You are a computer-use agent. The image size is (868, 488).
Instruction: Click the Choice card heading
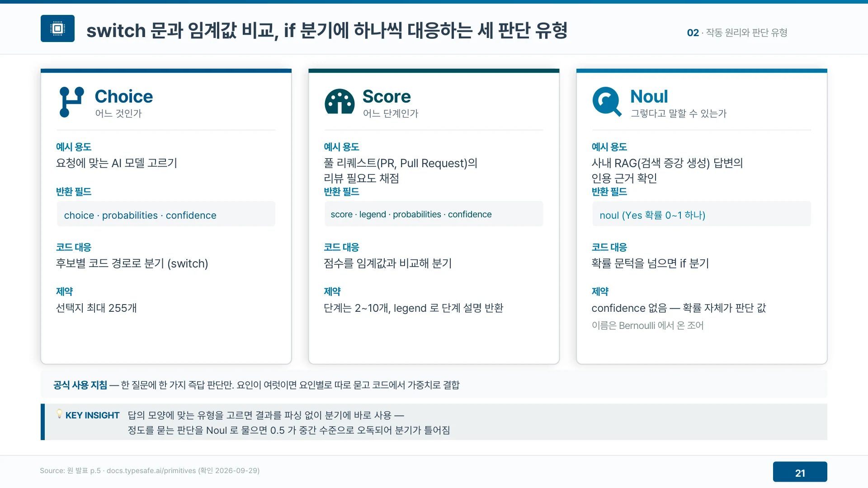(124, 96)
